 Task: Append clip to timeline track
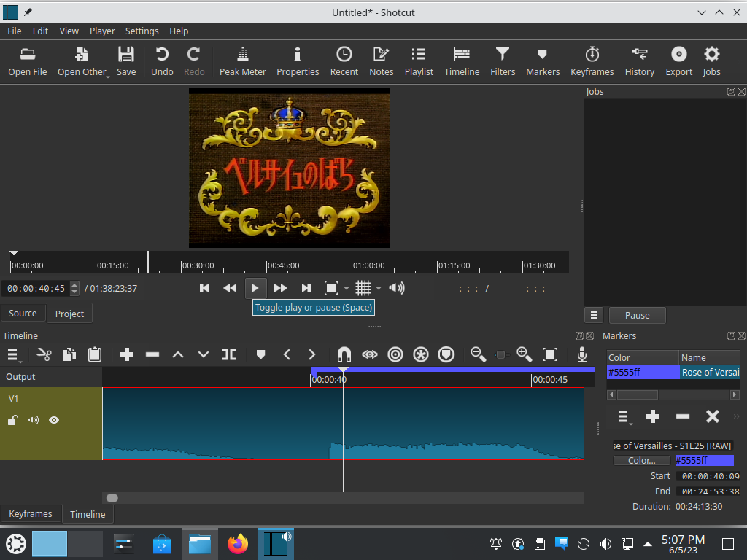127,355
